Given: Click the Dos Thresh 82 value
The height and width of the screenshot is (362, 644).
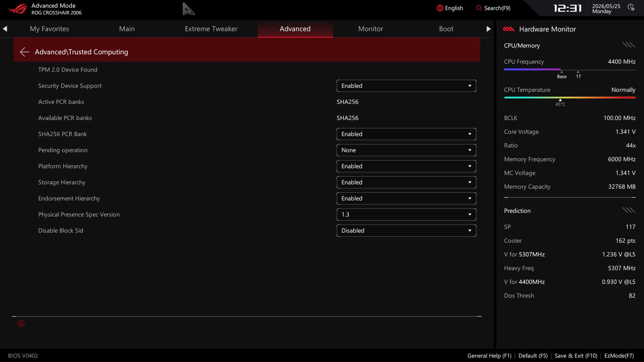Looking at the screenshot, I should (x=632, y=296).
